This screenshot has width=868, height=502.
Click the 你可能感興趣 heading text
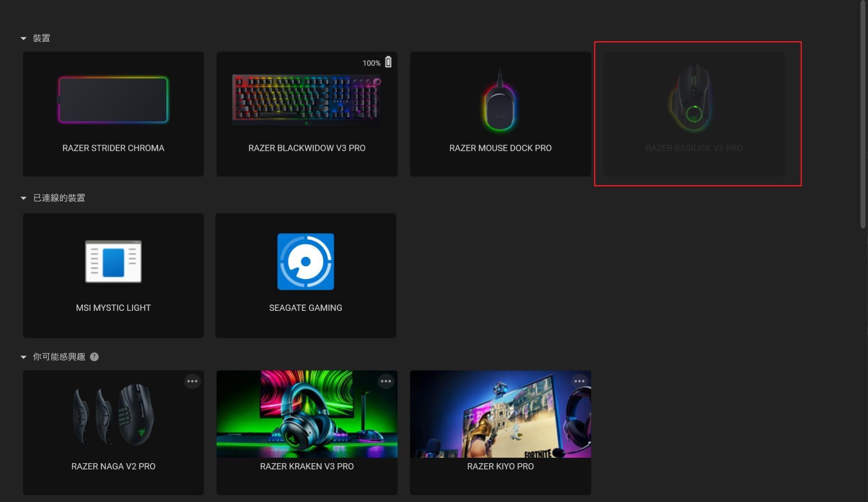pos(59,357)
